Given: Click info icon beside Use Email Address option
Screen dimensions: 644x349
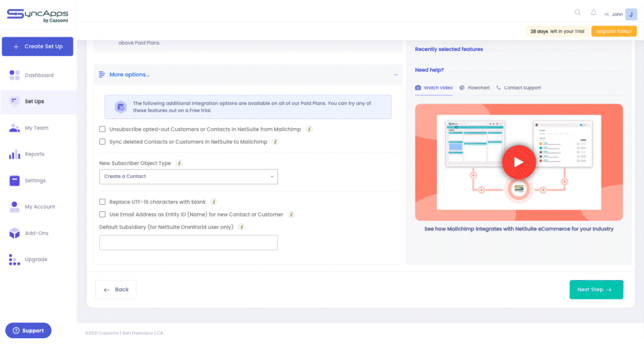Looking at the screenshot, I should tap(291, 214).
